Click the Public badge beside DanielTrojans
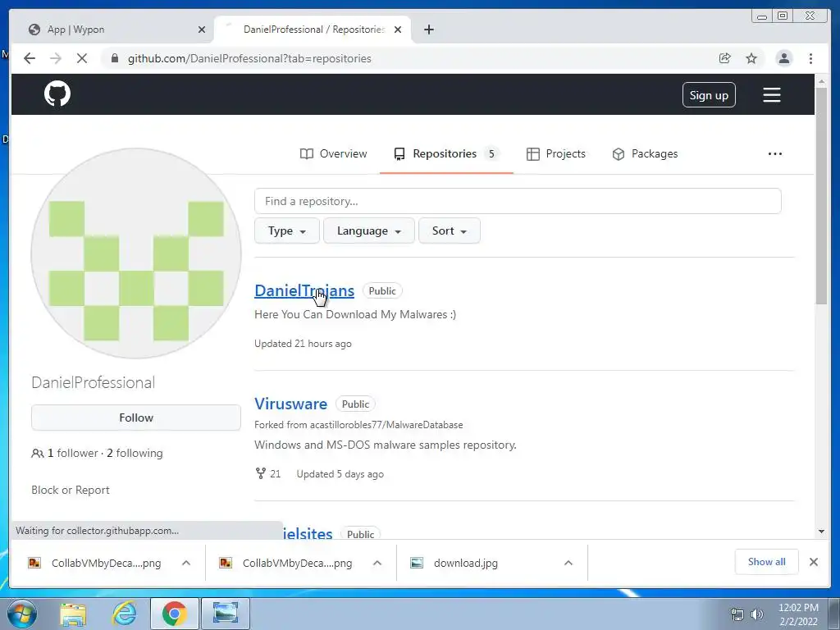 [x=382, y=291]
